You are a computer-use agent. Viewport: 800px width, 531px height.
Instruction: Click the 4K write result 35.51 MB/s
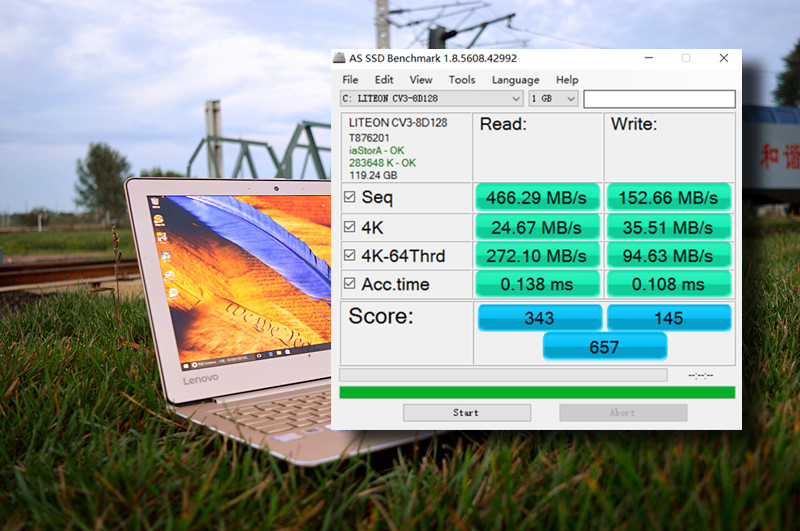[668, 227]
